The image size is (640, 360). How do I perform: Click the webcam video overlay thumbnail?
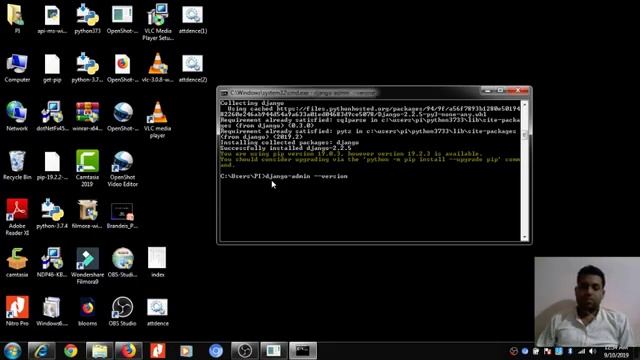[x=587, y=301]
